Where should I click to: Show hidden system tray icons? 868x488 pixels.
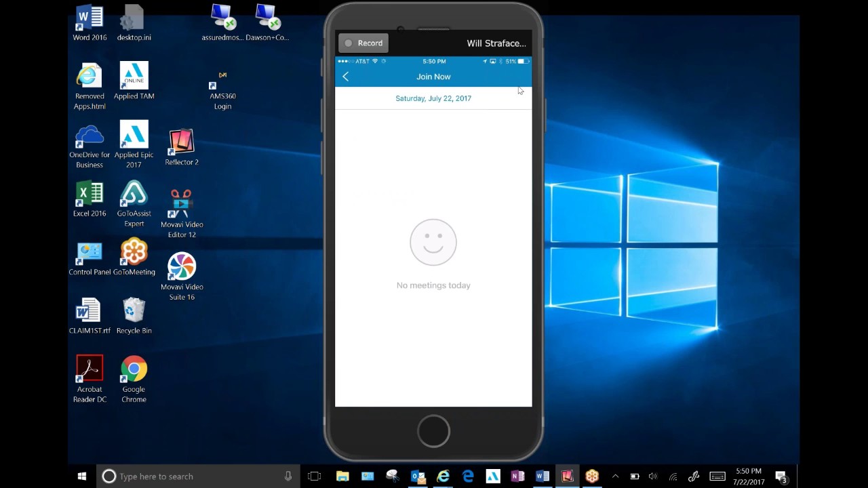click(615, 476)
